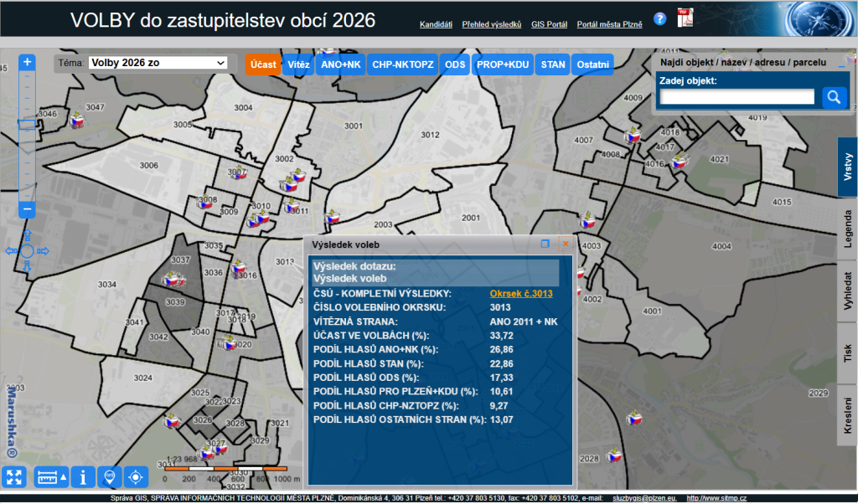The width and height of the screenshot is (858, 504).
Task: Activate the info query tool
Action: pyautogui.click(x=83, y=477)
